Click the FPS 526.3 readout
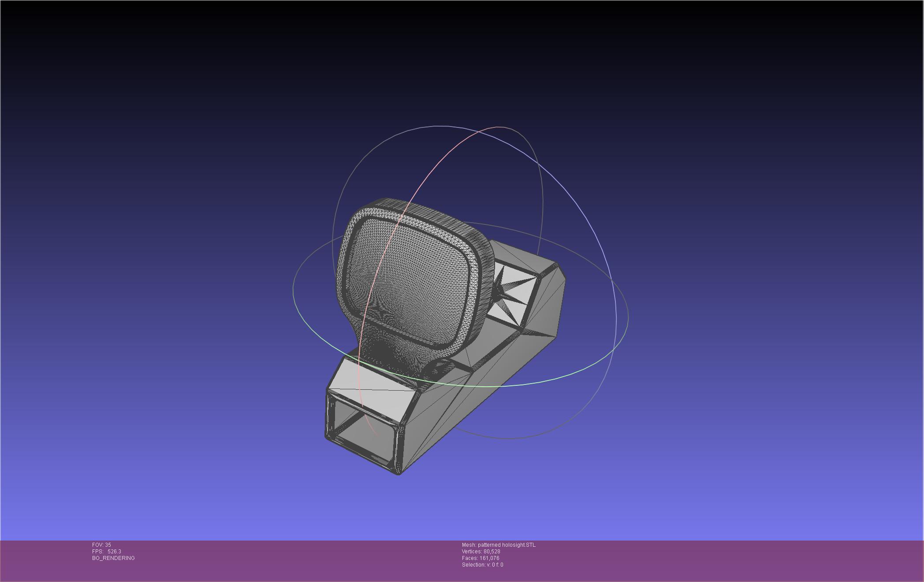Screen dimensions: 924x582 (x=106, y=552)
